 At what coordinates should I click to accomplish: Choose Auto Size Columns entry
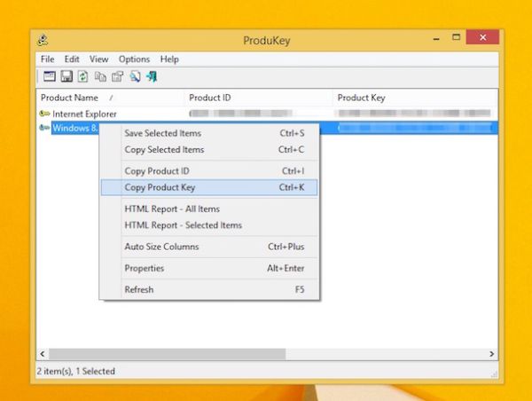coord(161,247)
